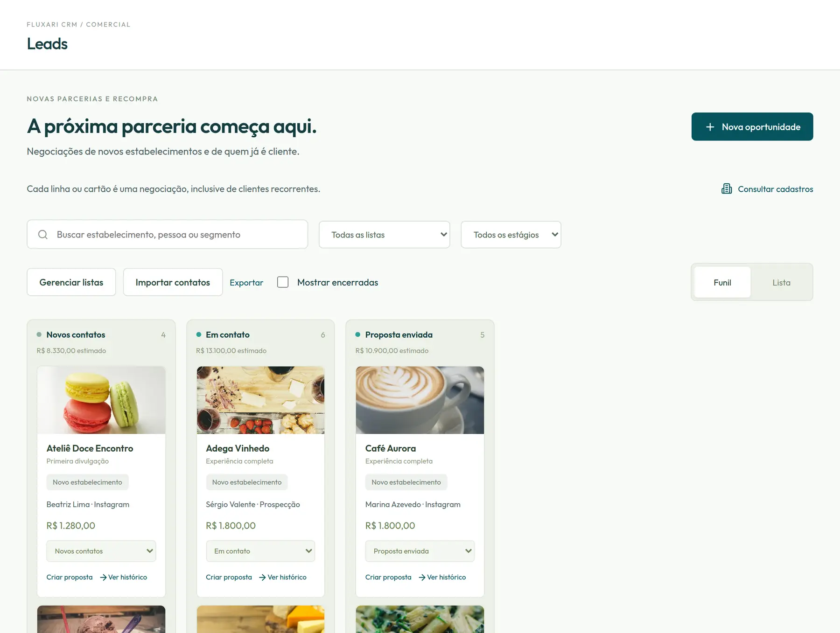The height and width of the screenshot is (633, 840).
Task: Click the macarons photo on Ateliê Doce Encontro
Action: (101, 400)
